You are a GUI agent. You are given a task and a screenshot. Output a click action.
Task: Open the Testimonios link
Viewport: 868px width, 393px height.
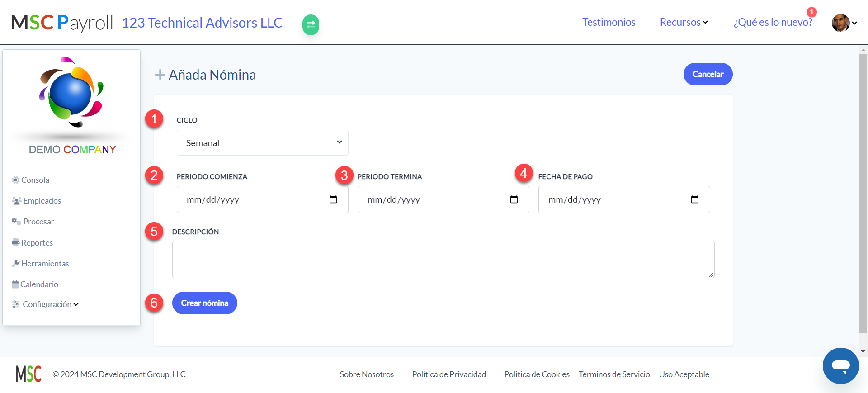click(x=609, y=22)
